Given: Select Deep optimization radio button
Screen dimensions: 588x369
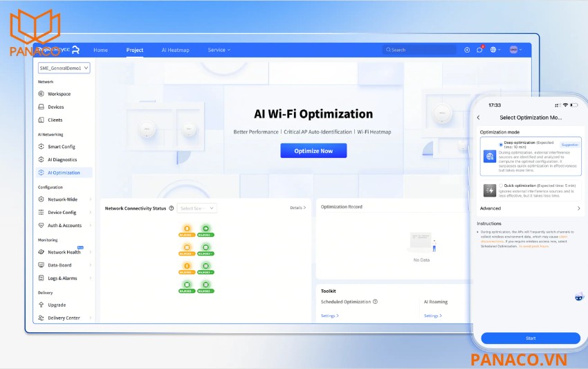Looking at the screenshot, I should coord(501,145).
